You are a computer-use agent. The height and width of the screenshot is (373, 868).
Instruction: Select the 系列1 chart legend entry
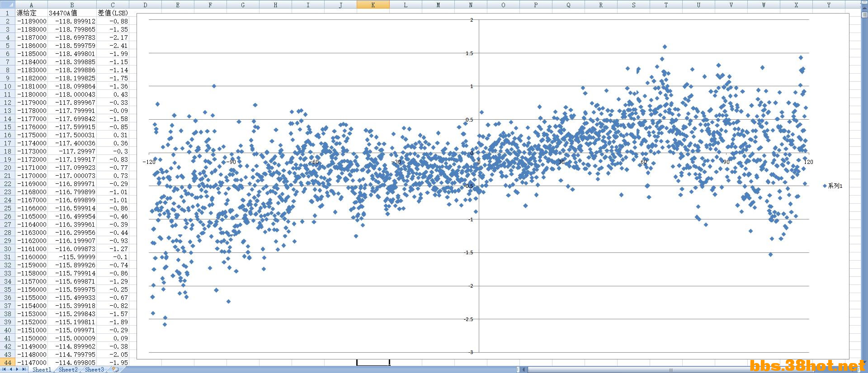[x=832, y=186]
